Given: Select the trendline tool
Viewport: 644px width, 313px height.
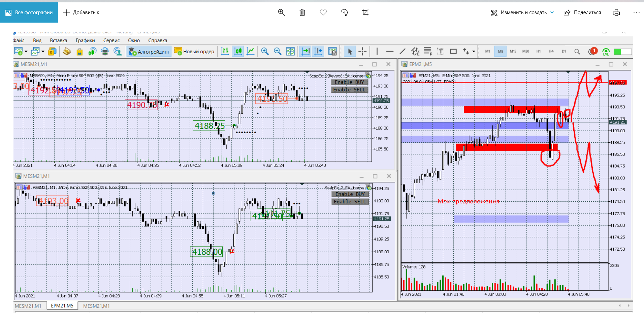Looking at the screenshot, I should 402,52.
